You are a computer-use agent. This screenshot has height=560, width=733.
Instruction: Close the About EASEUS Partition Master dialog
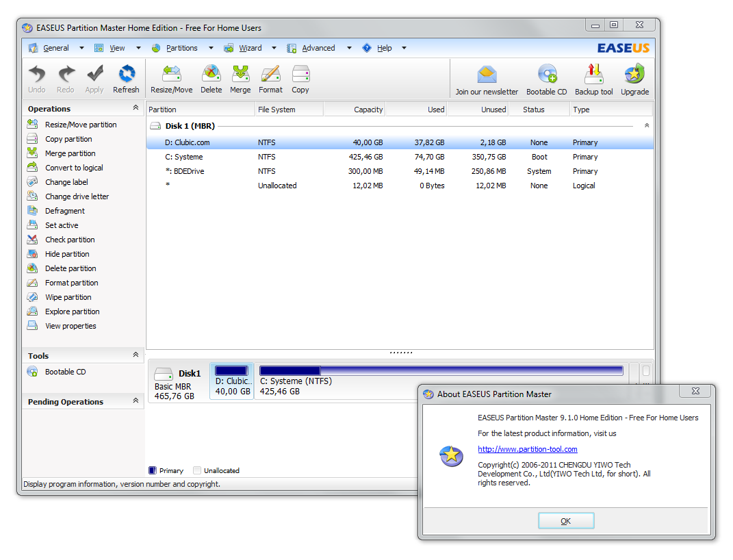click(695, 392)
